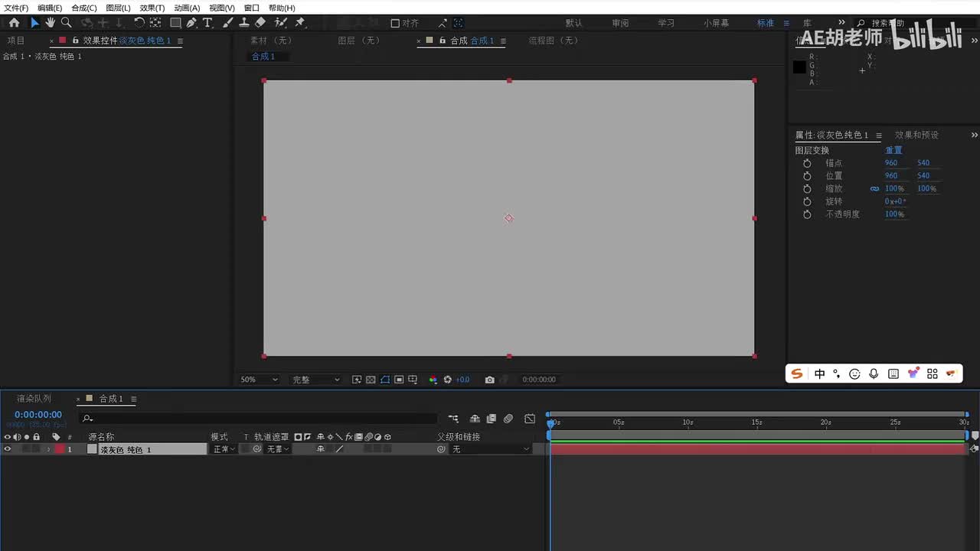Select the Rotation tool
980x551 pixels.
(x=139, y=23)
